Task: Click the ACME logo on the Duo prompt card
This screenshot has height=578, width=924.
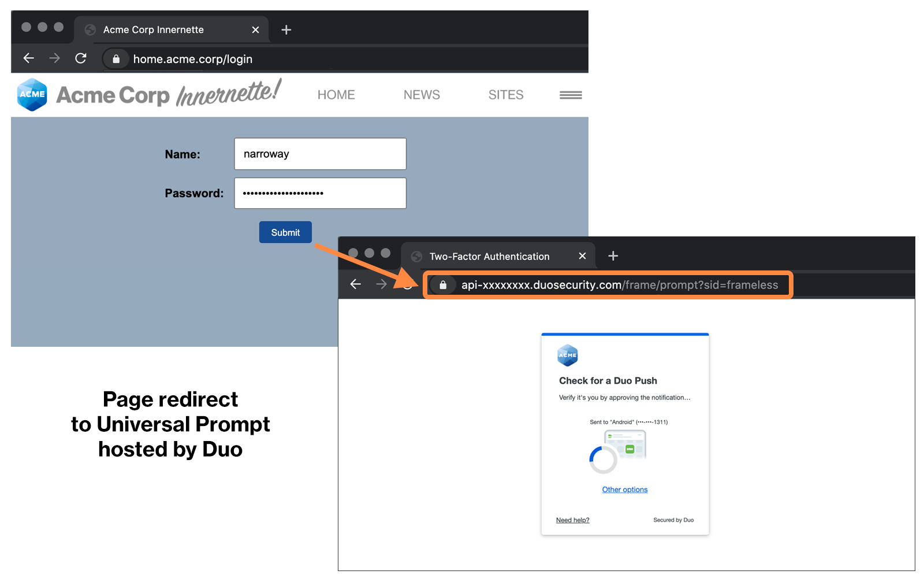Action: (x=568, y=355)
